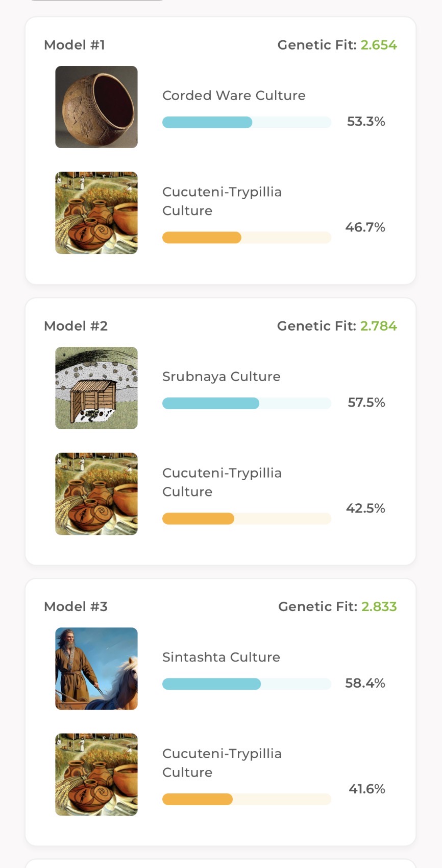Click the Corded Ware 53.3% progress bar

point(247,122)
